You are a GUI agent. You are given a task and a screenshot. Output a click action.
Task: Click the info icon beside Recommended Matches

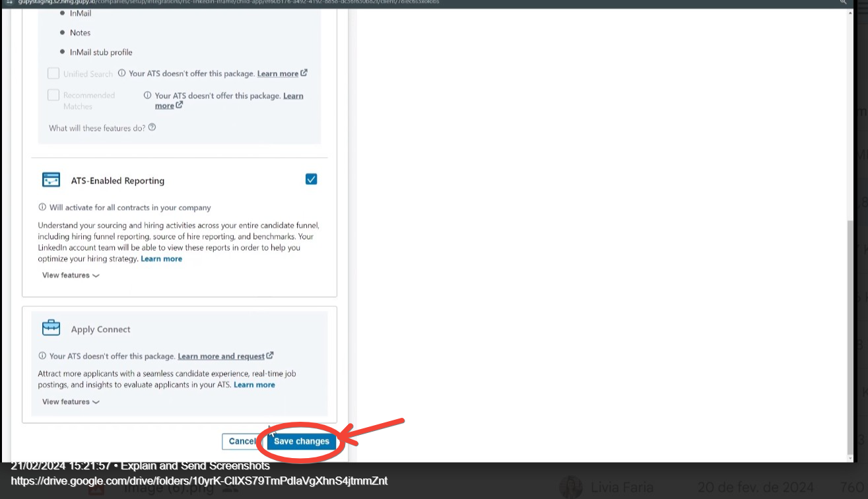pyautogui.click(x=147, y=96)
